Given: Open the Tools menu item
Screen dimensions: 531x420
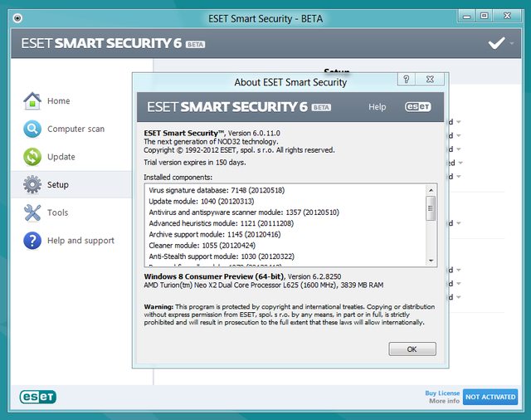Looking at the screenshot, I should click(x=57, y=212).
